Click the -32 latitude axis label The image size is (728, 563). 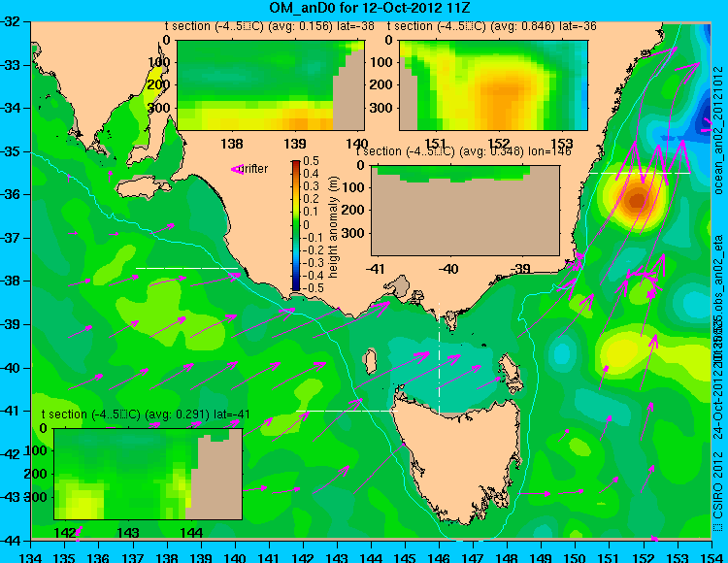(x=12, y=21)
